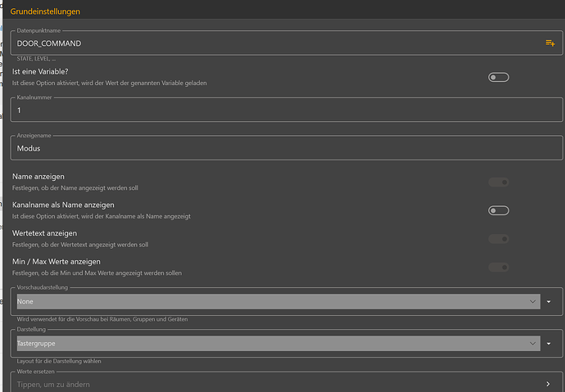Image resolution: width=565 pixels, height=392 pixels.
Task: Enable "Kanalname als Name anzeigen" switch
Action: 498,210
